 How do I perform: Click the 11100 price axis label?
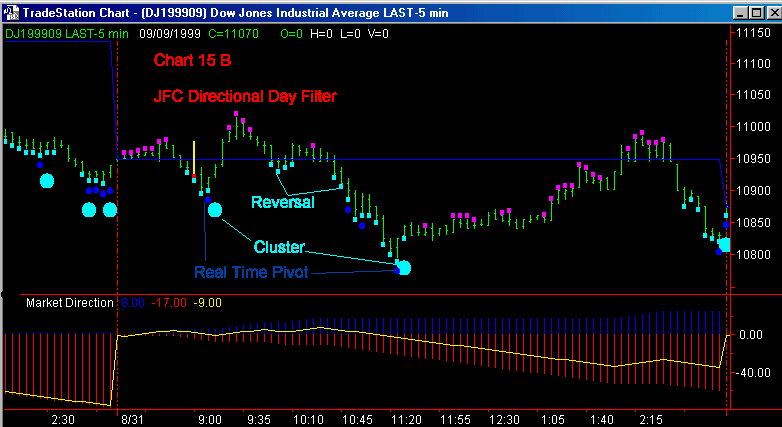coord(754,64)
